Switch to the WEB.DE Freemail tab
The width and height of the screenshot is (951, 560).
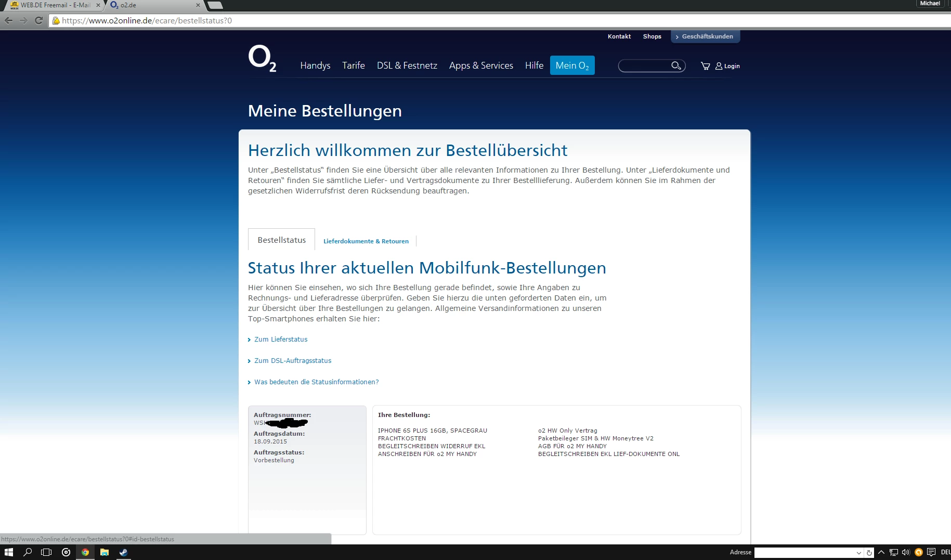(x=54, y=5)
